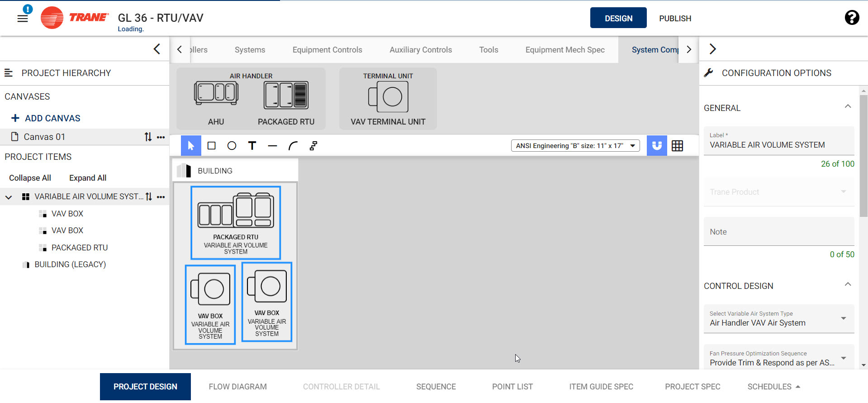Open Select Variable Air System Type dropdown

(x=778, y=319)
